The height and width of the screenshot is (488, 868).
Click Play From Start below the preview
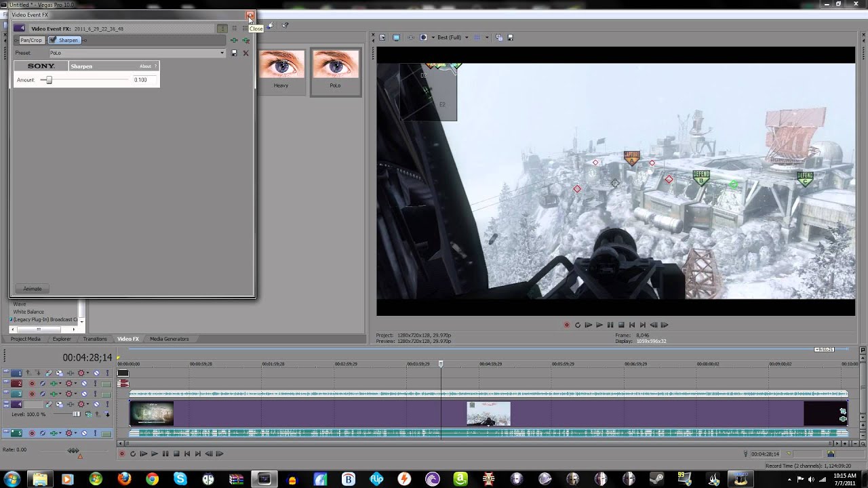point(589,325)
